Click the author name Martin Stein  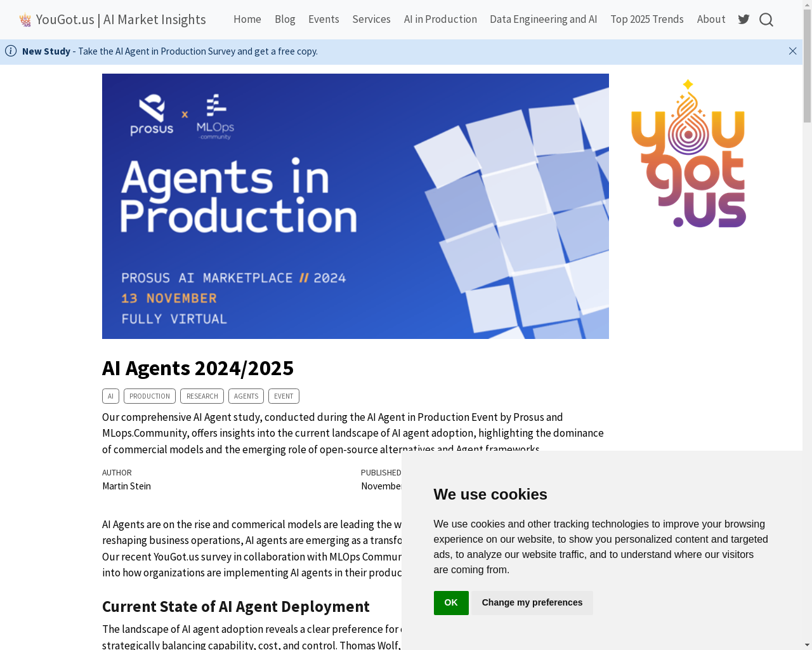[x=126, y=486]
